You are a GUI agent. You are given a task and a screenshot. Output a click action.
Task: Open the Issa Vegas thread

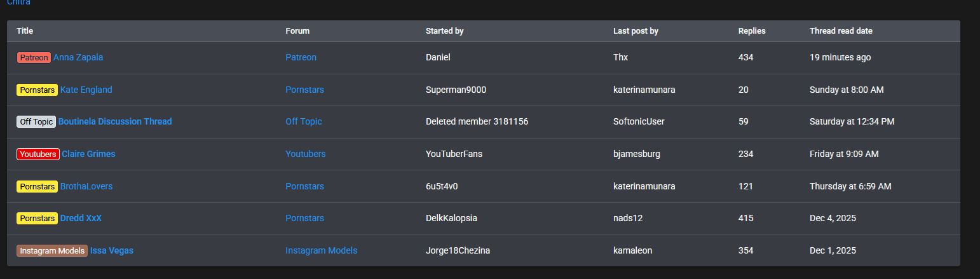pyautogui.click(x=112, y=250)
